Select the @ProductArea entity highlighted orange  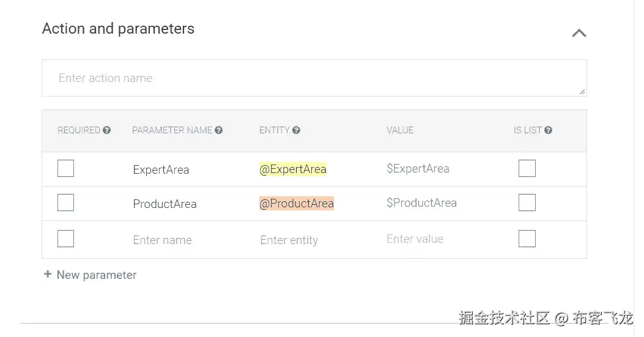click(x=297, y=204)
